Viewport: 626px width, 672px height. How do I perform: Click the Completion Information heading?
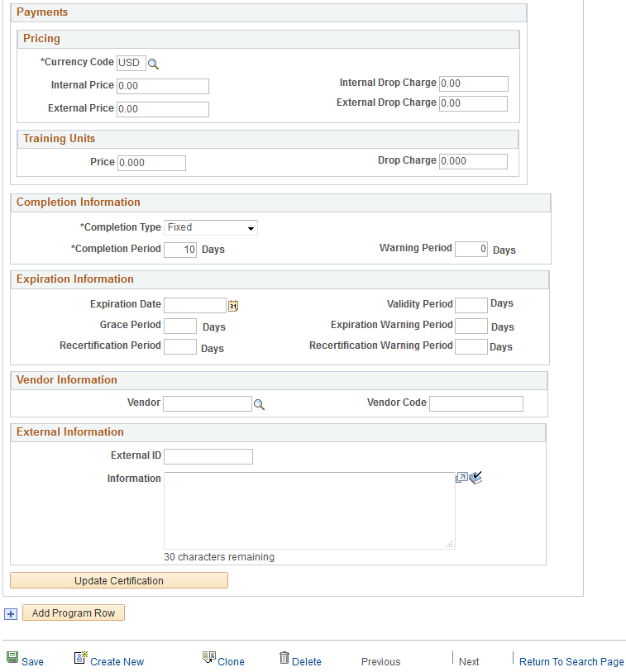[79, 203]
